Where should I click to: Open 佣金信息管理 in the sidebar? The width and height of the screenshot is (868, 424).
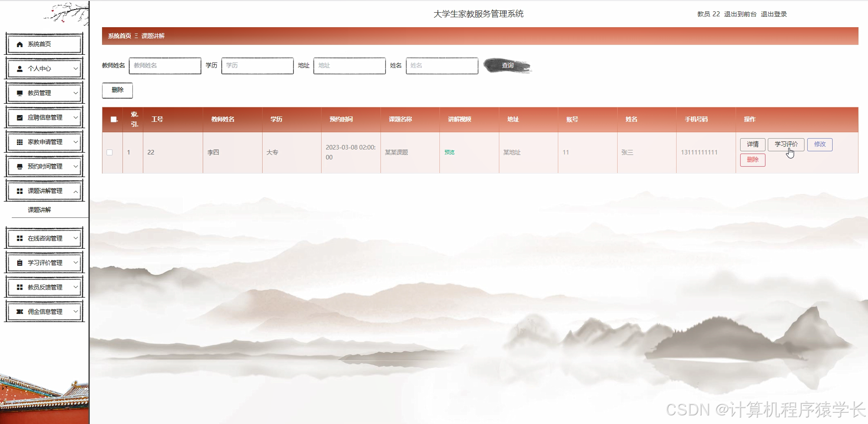coord(44,312)
